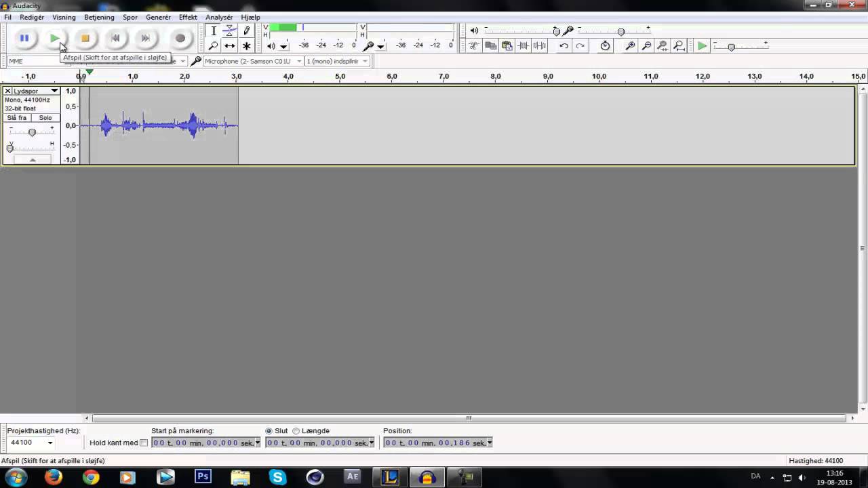Click the horizontal scrollbar at bottom
This screenshot has height=488, width=868.
coord(468,418)
